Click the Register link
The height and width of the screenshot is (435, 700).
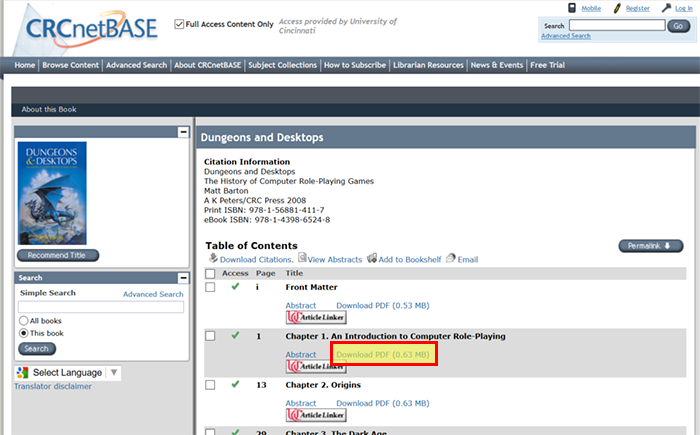(x=638, y=8)
